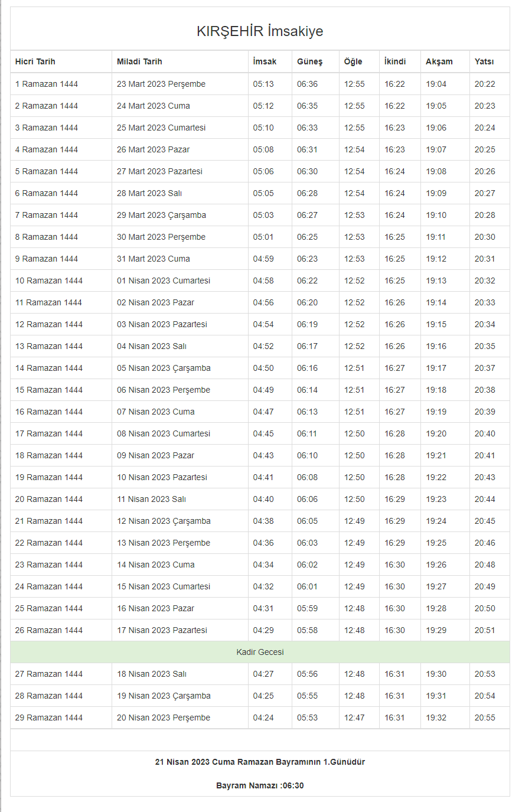Image resolution: width=522 pixels, height=812 pixels.
Task: Select Yatsı time 20:55 in last row
Action: coord(485,718)
